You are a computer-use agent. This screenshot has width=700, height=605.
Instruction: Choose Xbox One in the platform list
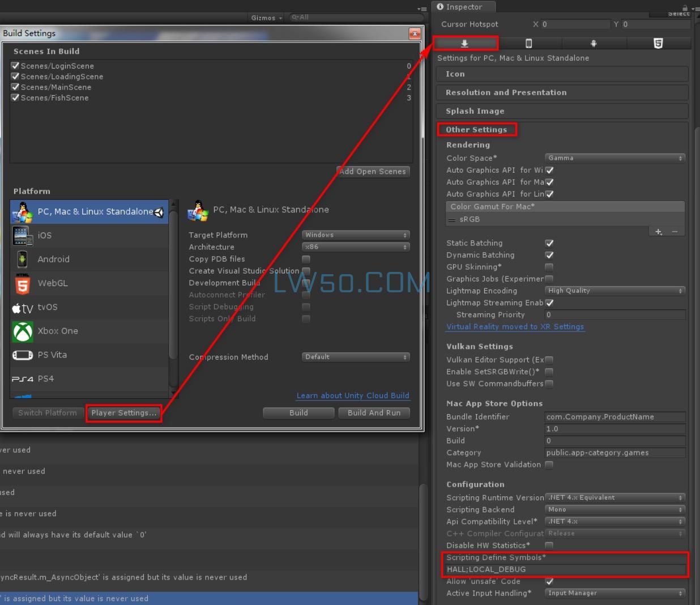[x=57, y=331]
